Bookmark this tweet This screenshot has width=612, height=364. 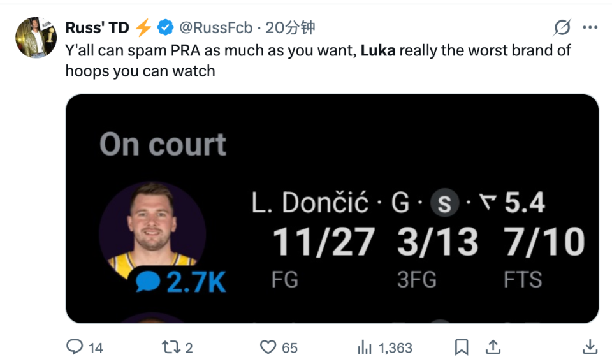(x=461, y=347)
